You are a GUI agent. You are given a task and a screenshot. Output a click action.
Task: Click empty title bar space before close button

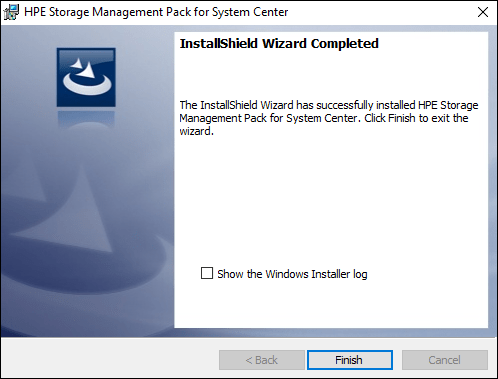coord(380,12)
